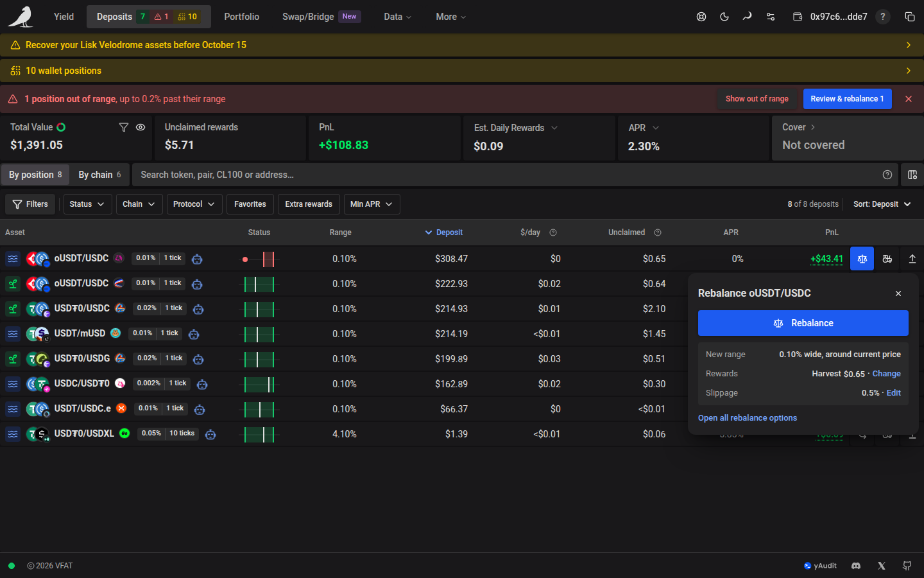Image resolution: width=924 pixels, height=578 pixels.
Task: Open the Min APR dropdown
Action: pos(372,204)
